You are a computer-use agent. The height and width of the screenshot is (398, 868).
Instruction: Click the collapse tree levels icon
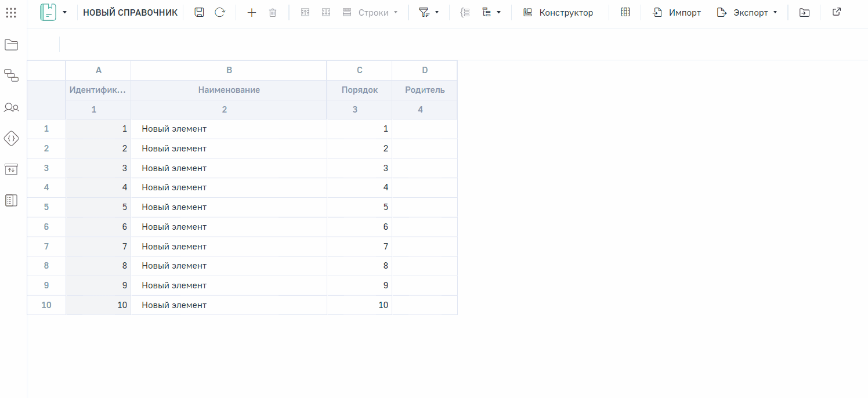click(x=465, y=12)
